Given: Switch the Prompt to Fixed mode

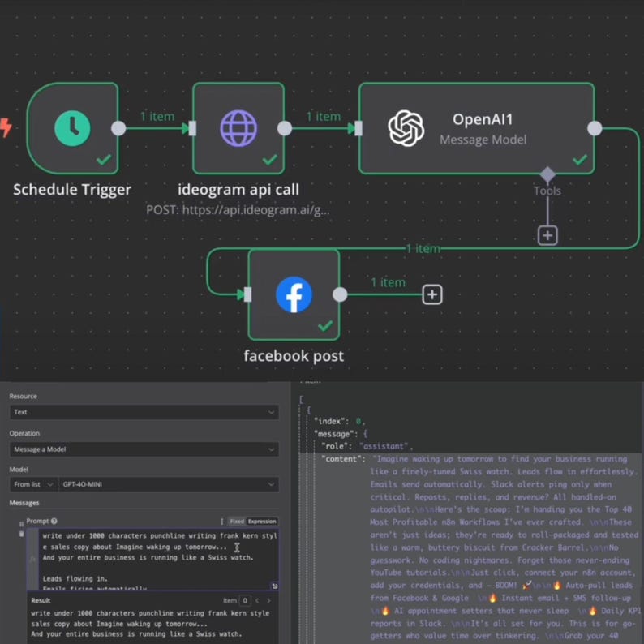Looking at the screenshot, I should click(x=237, y=522).
